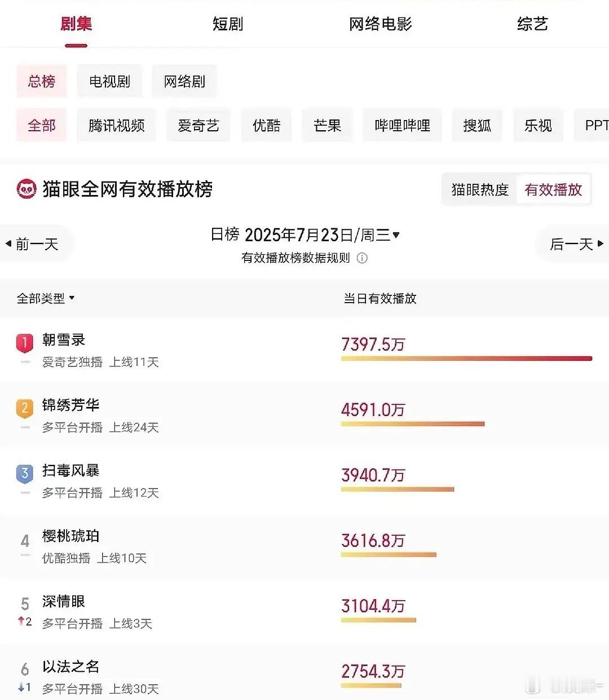Click the rank 1 red badge
The width and height of the screenshot is (609, 700).
(25, 343)
